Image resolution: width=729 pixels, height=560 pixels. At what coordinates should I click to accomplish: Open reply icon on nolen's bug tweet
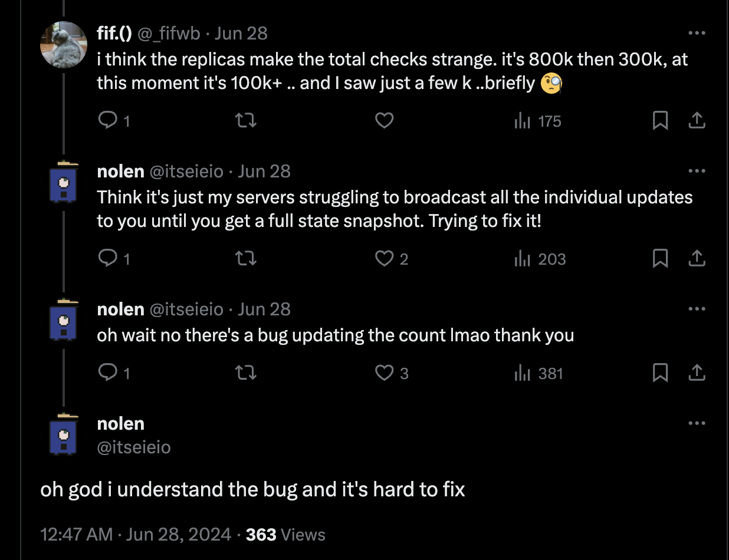click(107, 373)
